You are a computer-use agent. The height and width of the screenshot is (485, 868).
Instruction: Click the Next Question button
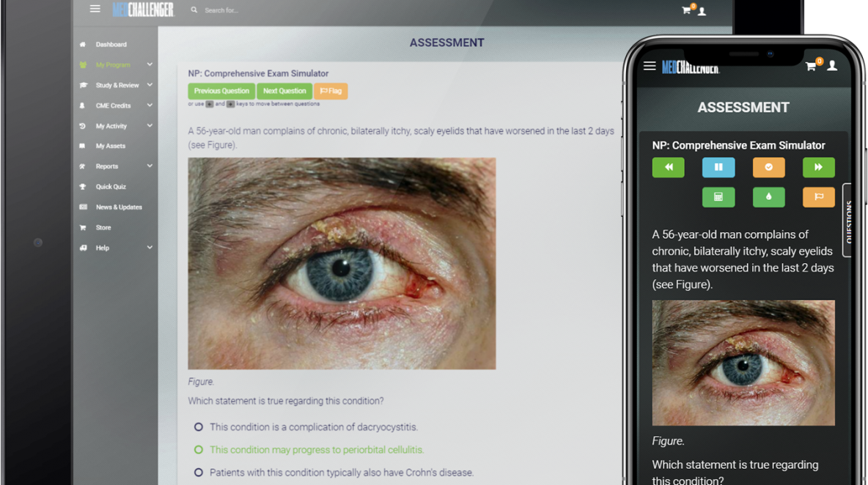pyautogui.click(x=284, y=91)
